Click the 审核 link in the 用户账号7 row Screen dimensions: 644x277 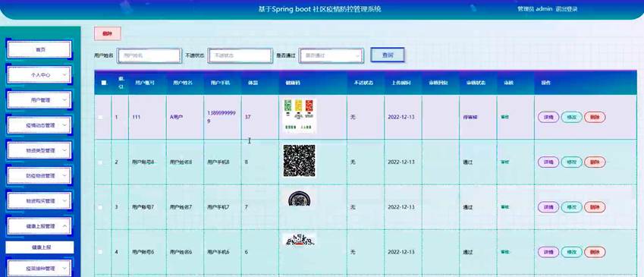504,207
